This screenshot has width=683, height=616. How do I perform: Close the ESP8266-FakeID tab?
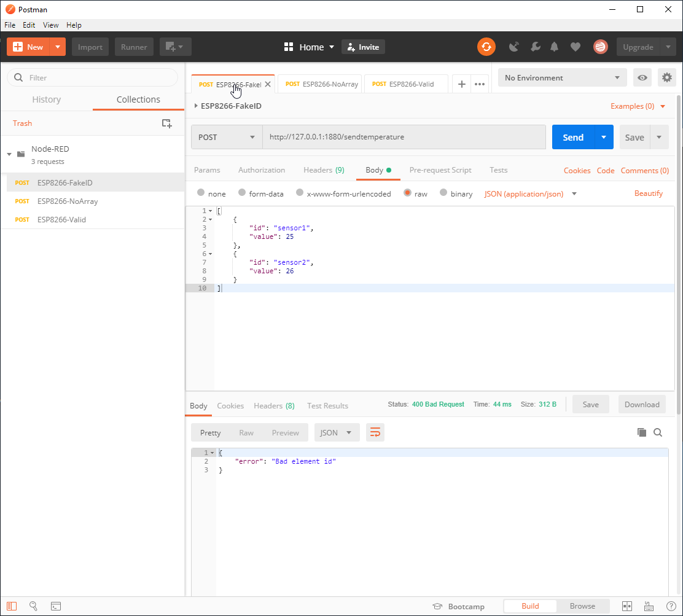coord(268,84)
